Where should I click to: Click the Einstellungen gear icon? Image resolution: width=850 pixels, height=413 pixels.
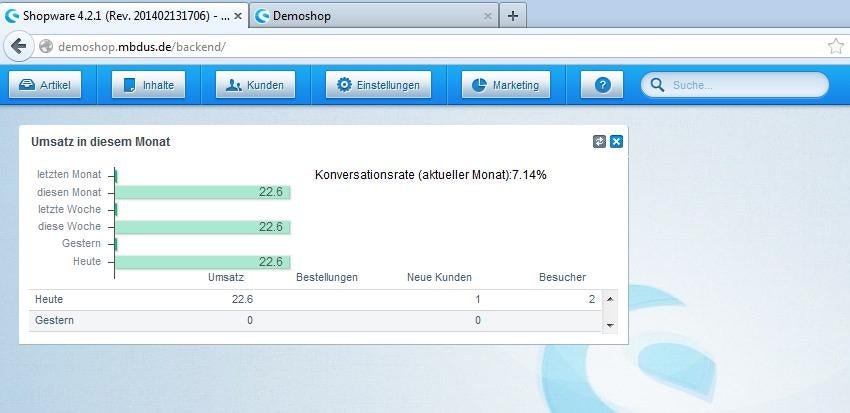pyautogui.click(x=344, y=85)
